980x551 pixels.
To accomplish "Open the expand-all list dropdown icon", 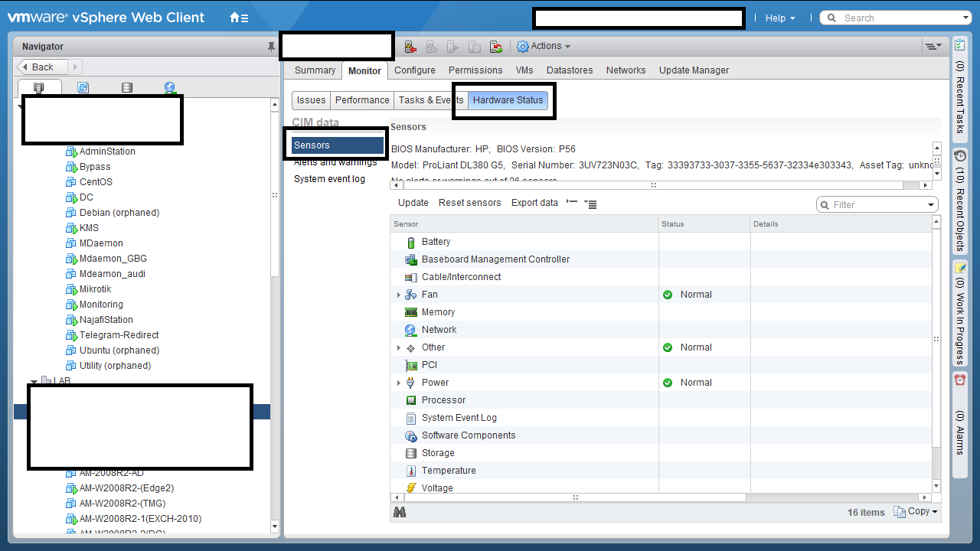I will click(590, 204).
